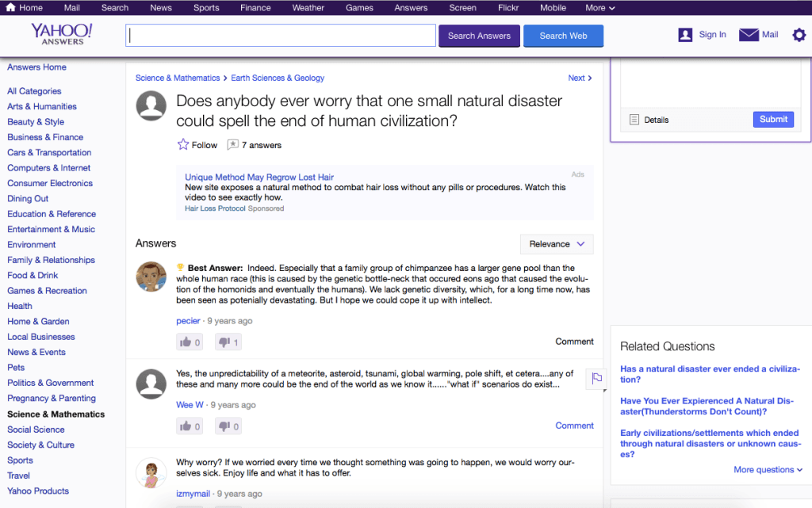Click the Yahoo Answers logo
The height and width of the screenshot is (508, 812).
click(x=62, y=33)
